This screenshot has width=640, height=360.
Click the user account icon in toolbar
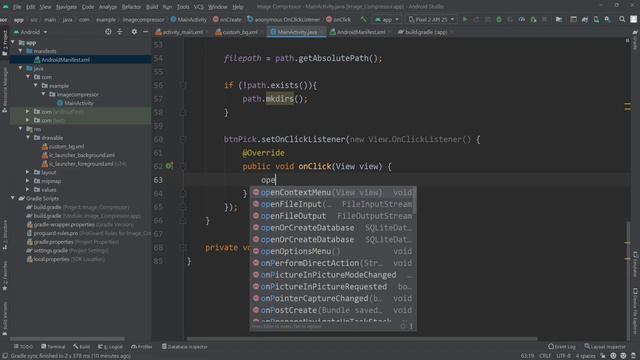633,19
